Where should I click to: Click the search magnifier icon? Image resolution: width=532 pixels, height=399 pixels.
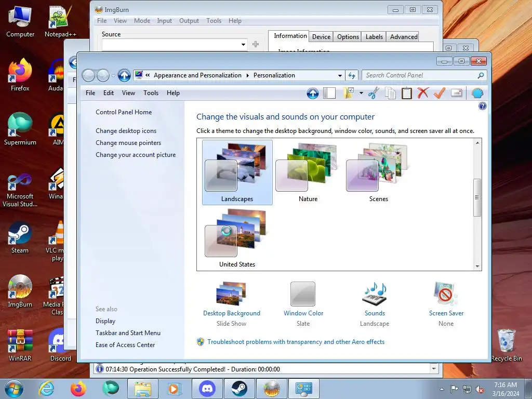pos(481,75)
